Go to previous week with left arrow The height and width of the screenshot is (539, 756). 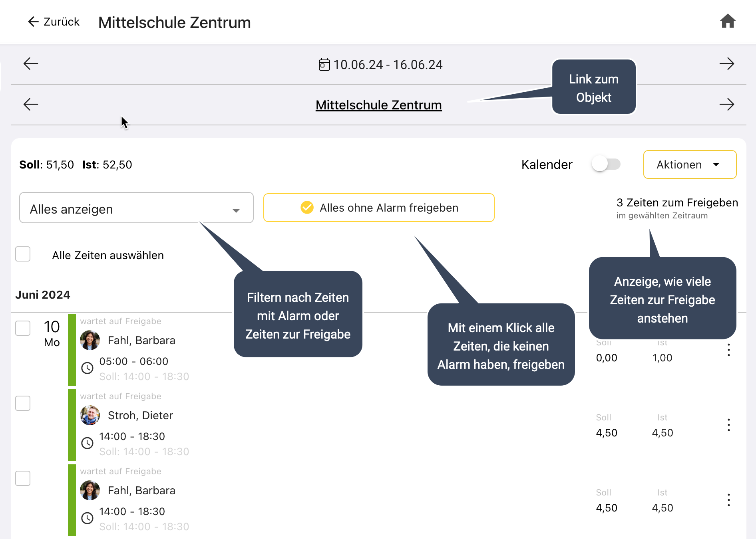[x=31, y=64]
